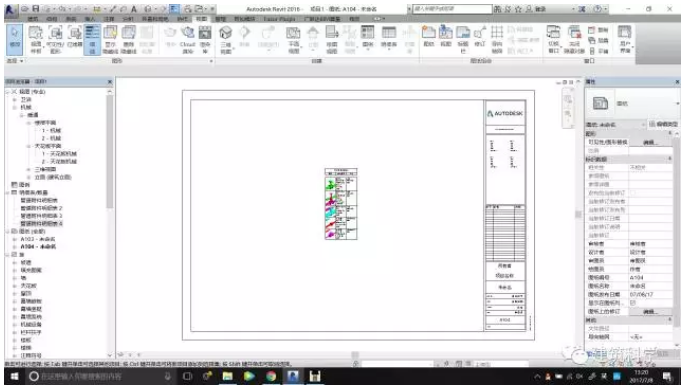Switch to the Architecture ribbon tab
Screen dimensions: 685x389
click(x=33, y=19)
